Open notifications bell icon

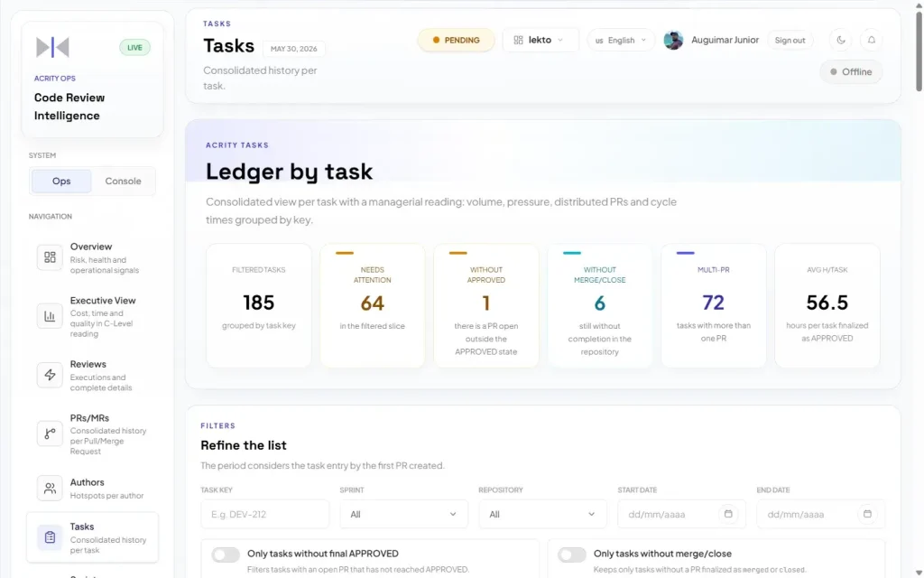point(872,40)
